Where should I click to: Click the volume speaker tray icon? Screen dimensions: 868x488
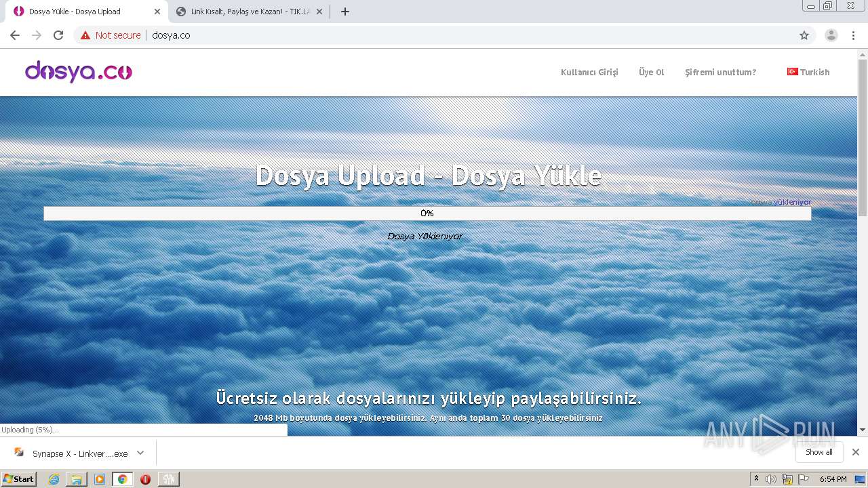tap(771, 479)
